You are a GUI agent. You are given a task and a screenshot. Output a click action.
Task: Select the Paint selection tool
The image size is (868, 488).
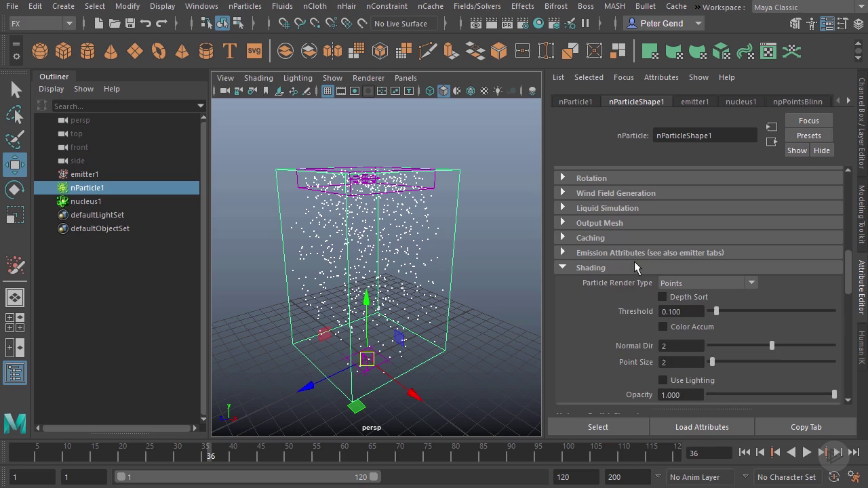[15, 140]
